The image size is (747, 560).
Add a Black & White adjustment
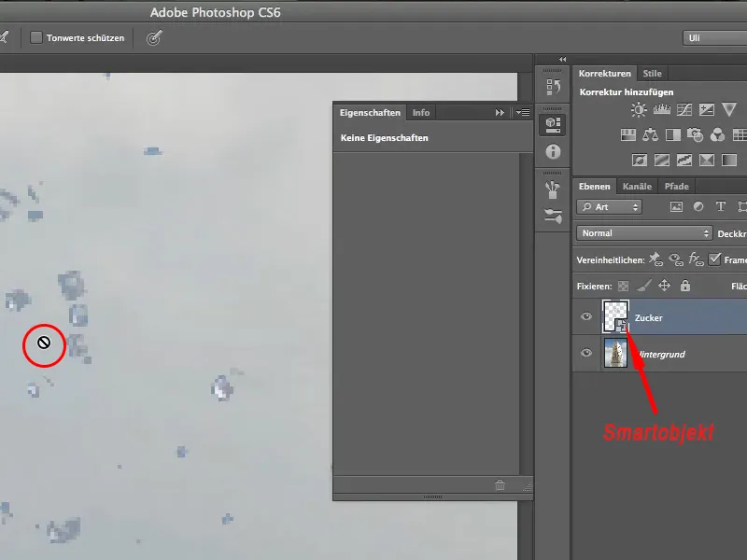click(672, 135)
